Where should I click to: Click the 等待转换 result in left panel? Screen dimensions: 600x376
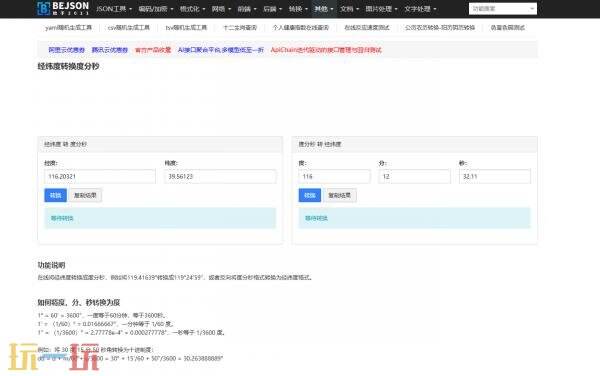160,218
